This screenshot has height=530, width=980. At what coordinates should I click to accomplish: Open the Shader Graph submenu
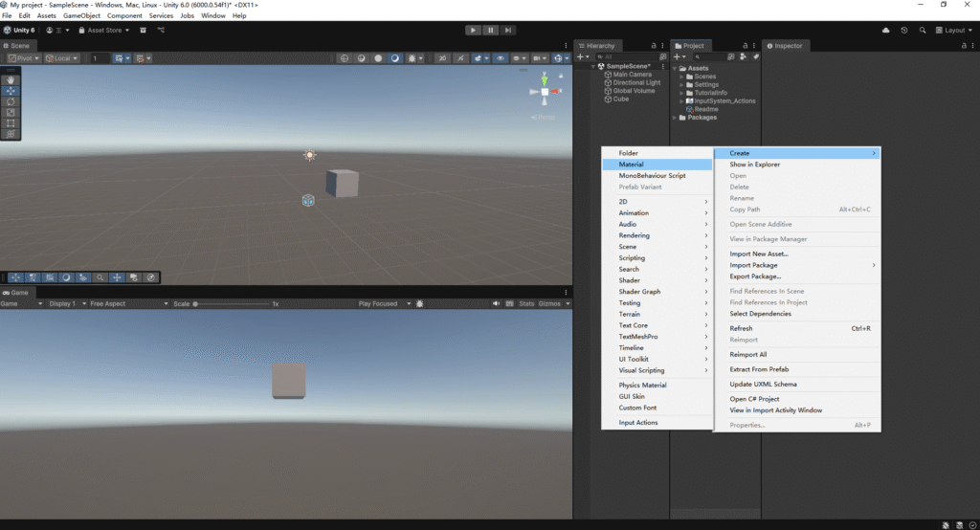657,292
